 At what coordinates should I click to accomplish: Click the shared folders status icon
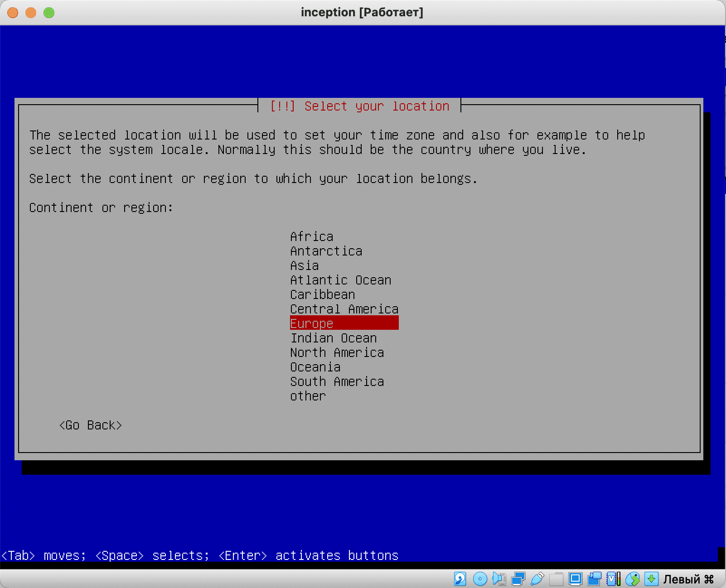(556, 578)
